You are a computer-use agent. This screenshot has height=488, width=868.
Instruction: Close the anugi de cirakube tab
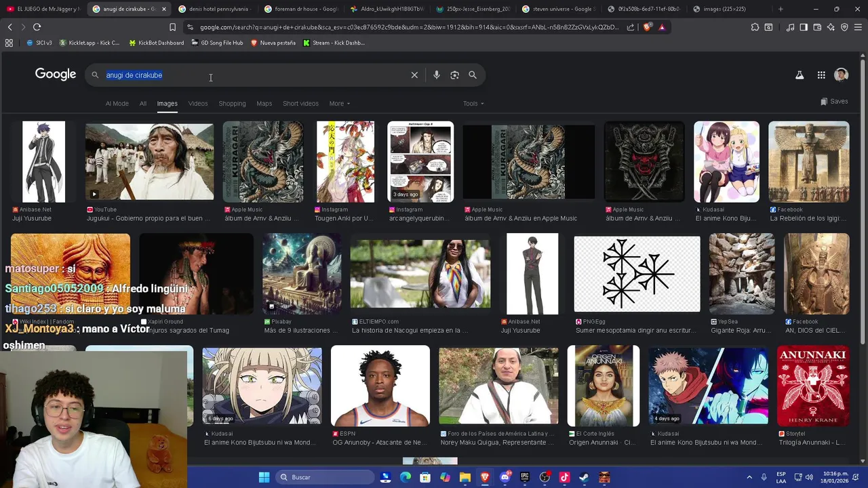[163, 9]
